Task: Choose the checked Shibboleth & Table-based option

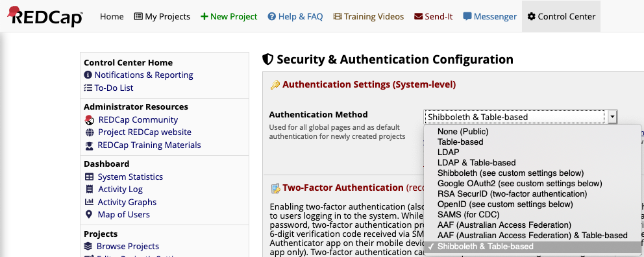Action: pos(532,247)
